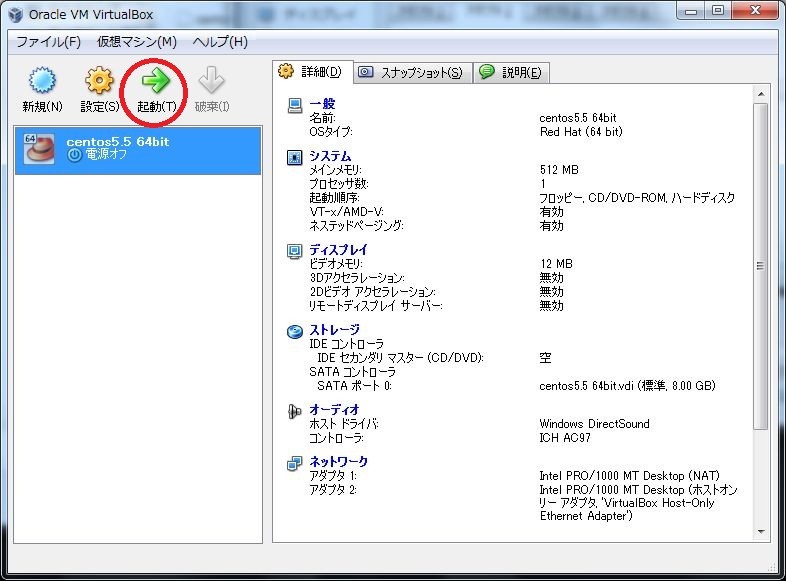The image size is (786, 581).
Task: Switch to the 説明(E) tab
Action: (x=511, y=73)
